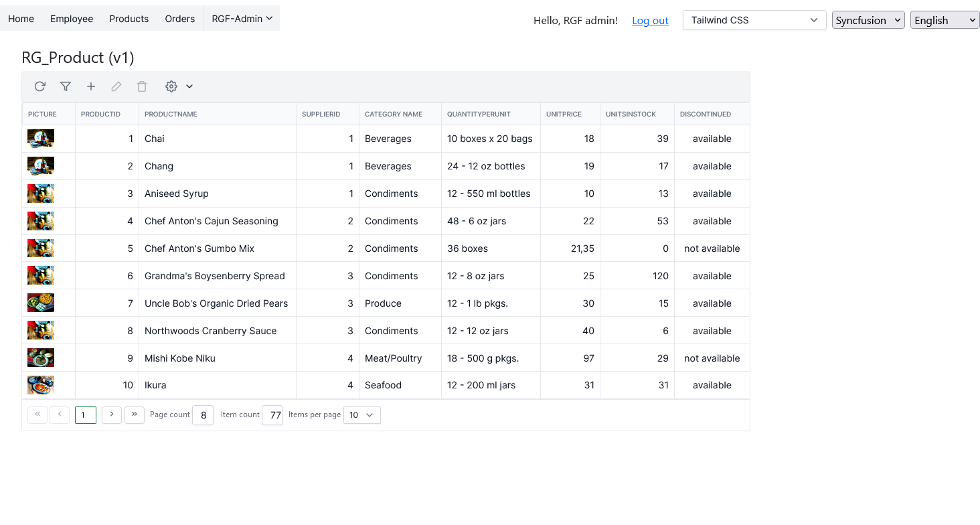This screenshot has height=525, width=980.
Task: Sort by the UNITPRICE column header
Action: [564, 115]
